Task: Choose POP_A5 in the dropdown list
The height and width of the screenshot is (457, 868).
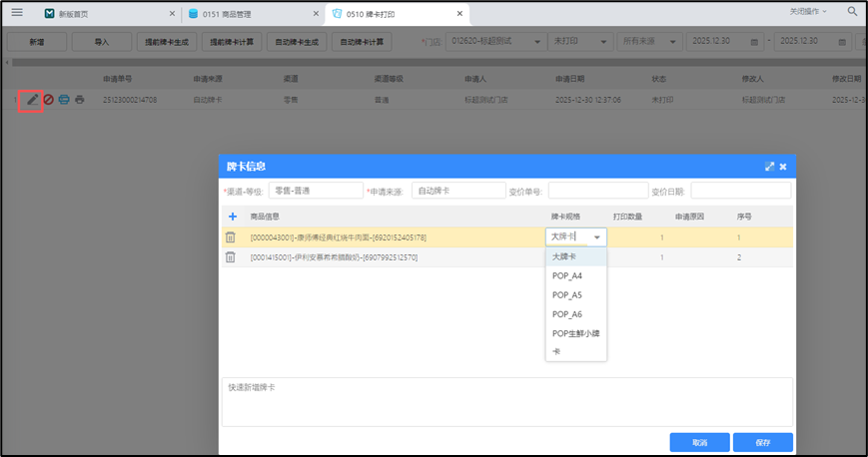Action: 567,295
